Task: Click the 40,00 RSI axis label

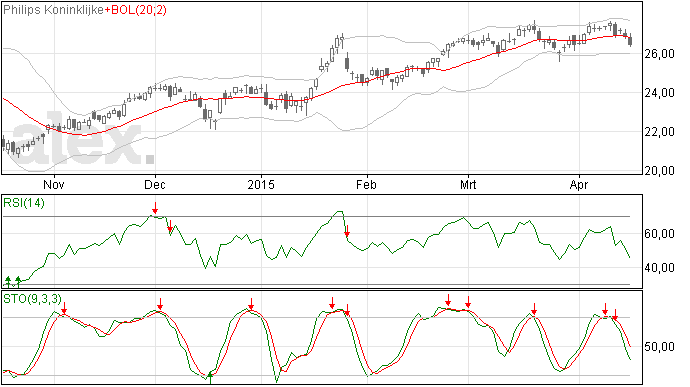Action: point(659,268)
